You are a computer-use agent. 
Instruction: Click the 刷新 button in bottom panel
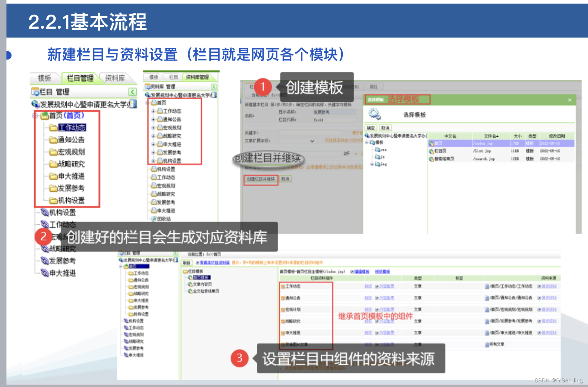point(187,263)
